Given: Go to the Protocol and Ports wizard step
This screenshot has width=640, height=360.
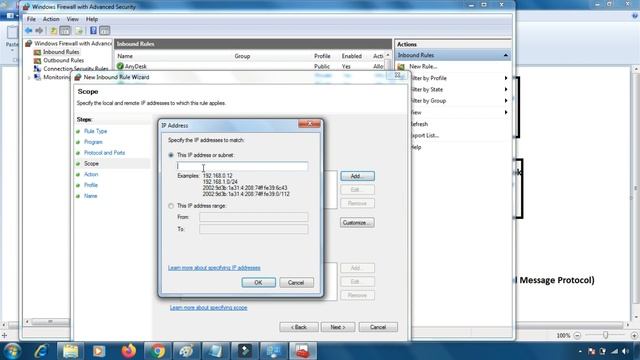Looking at the screenshot, I should (104, 153).
